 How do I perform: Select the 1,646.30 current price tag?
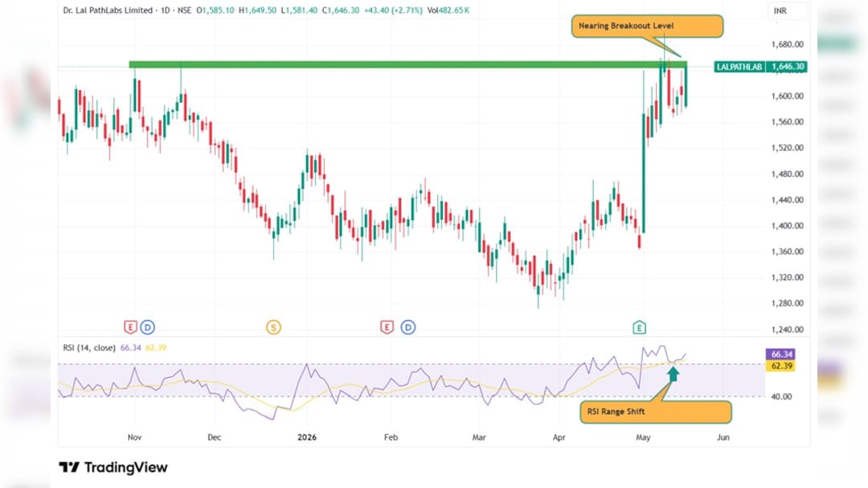(788, 67)
